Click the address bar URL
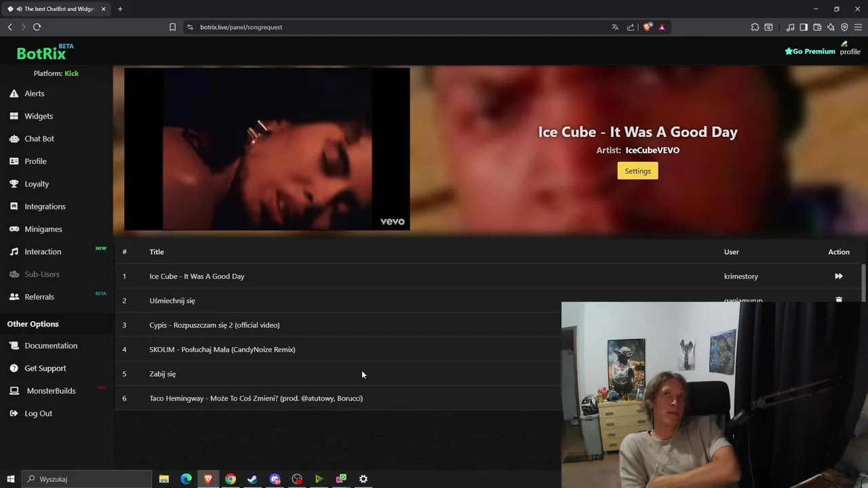 [241, 27]
